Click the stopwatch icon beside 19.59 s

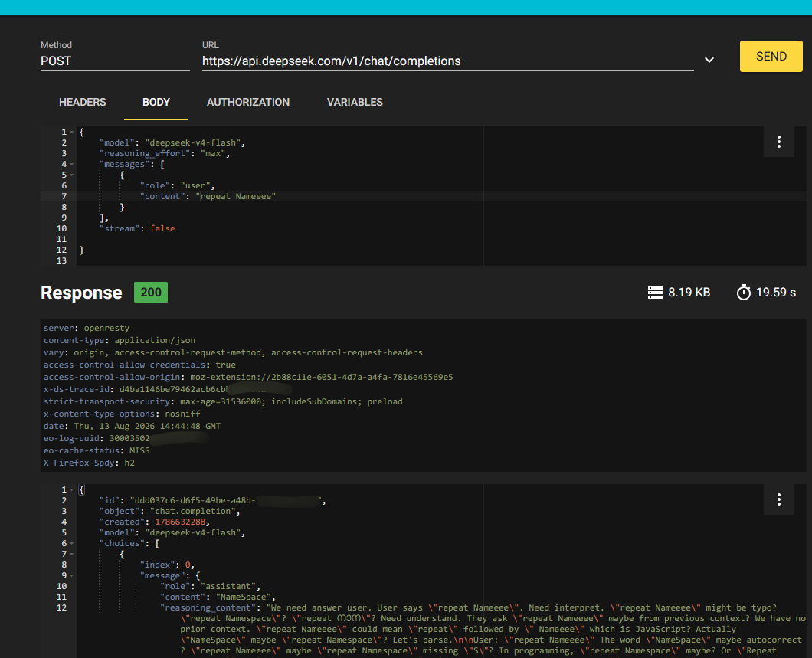pyautogui.click(x=743, y=292)
